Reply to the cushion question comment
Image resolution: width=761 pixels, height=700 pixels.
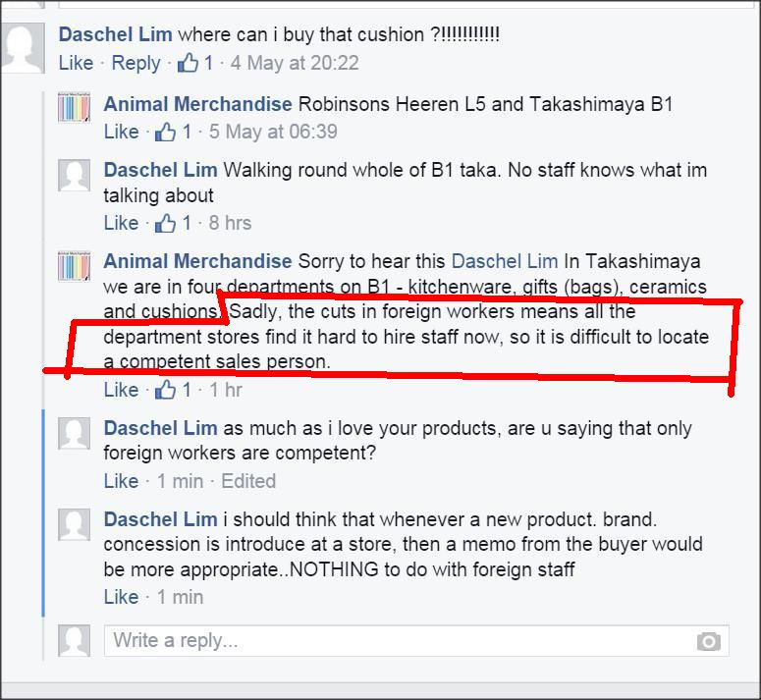coord(136,63)
